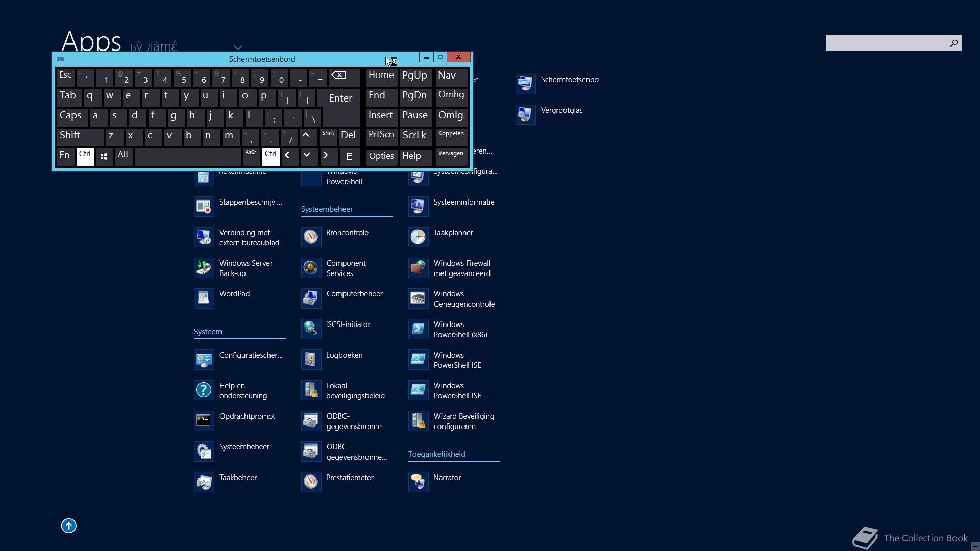
Task: Open Windows Firewall met geavanceerde beveiliging
Action: (x=418, y=267)
